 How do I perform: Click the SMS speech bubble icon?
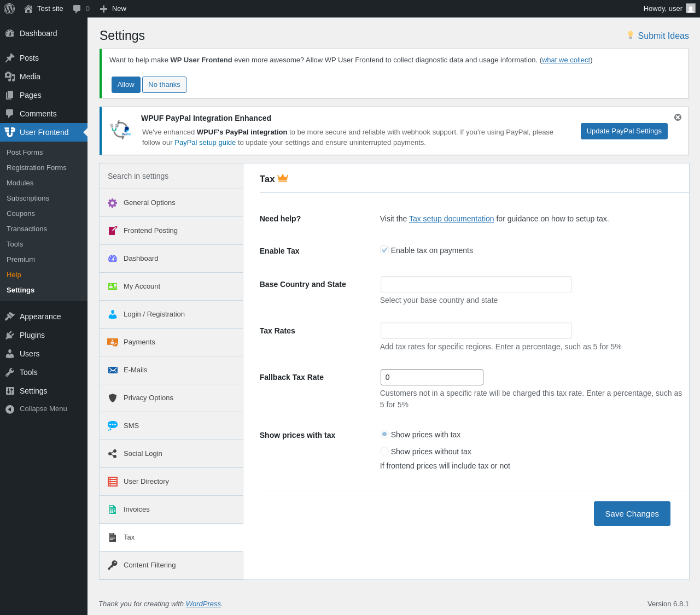pos(113,425)
